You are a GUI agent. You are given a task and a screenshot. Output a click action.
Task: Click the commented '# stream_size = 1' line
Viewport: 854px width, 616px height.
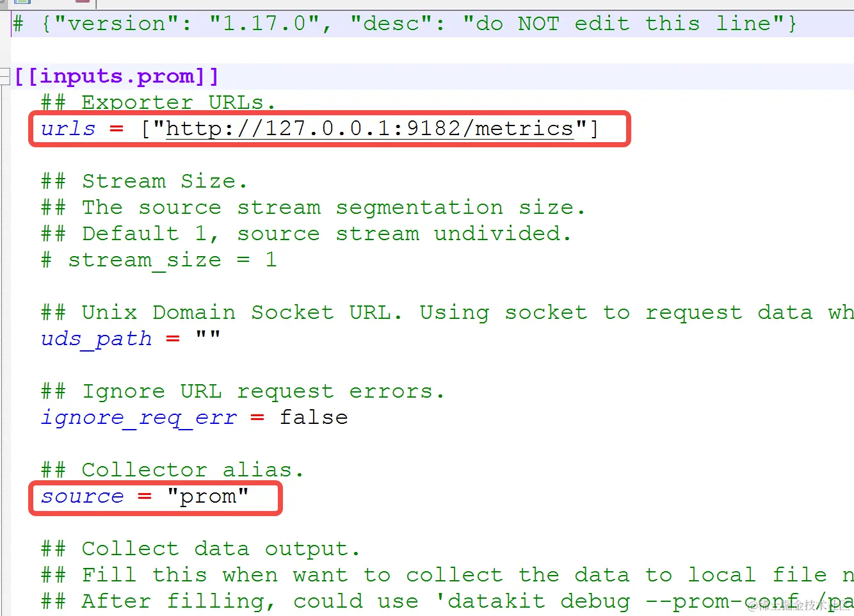click(159, 260)
